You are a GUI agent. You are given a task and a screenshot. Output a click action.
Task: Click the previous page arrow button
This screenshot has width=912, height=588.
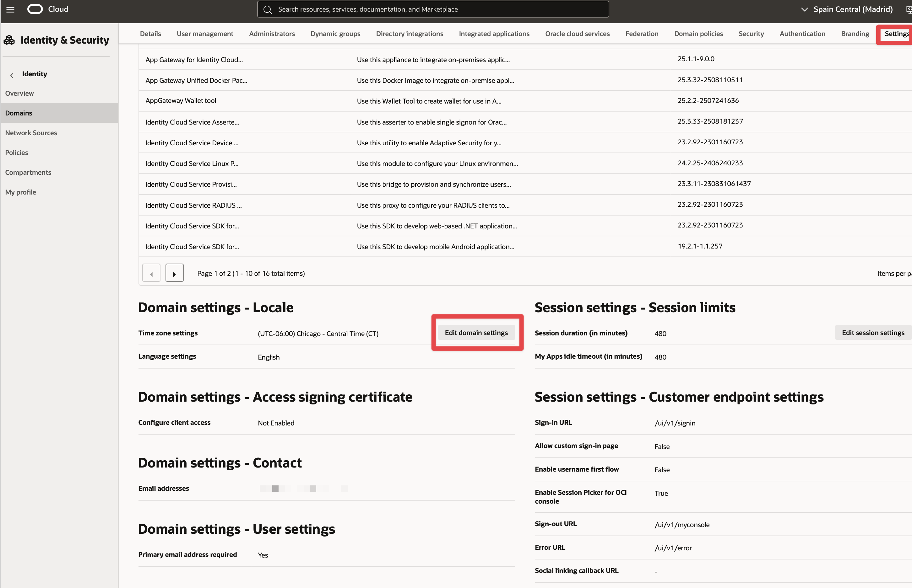point(151,273)
